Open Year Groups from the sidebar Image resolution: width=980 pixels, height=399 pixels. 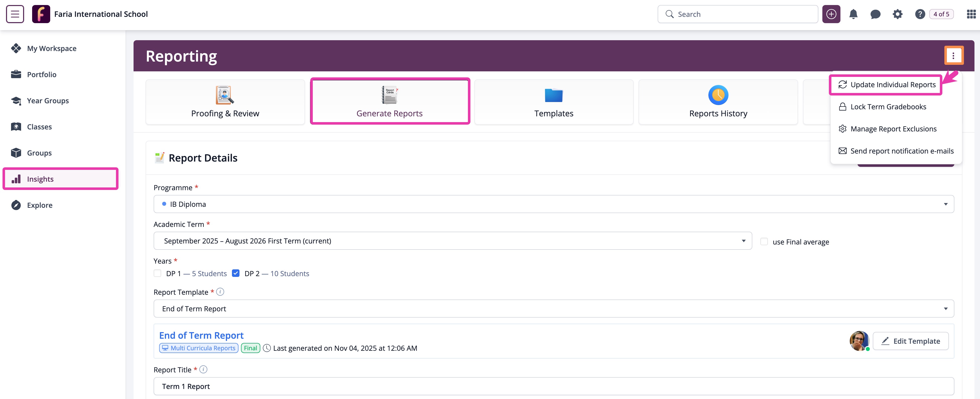(47, 101)
